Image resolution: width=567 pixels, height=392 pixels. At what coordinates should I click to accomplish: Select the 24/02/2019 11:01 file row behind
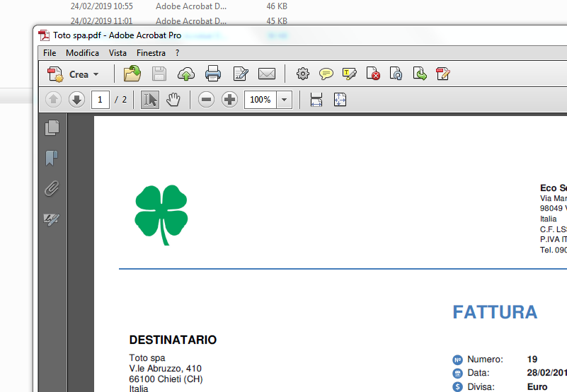point(179,21)
